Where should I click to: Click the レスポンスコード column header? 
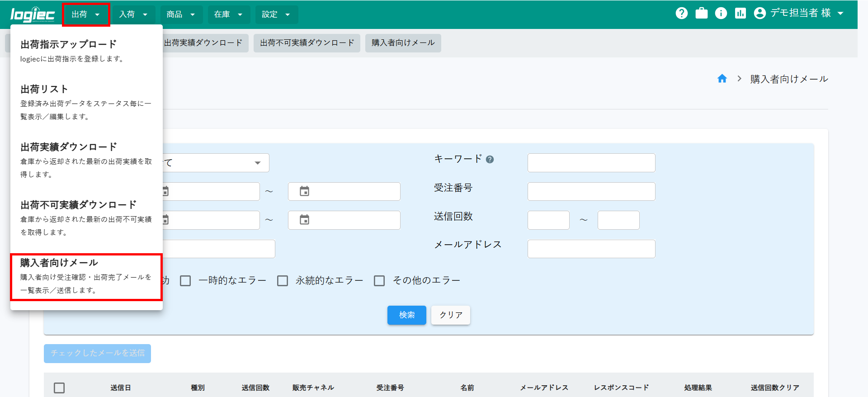click(621, 388)
